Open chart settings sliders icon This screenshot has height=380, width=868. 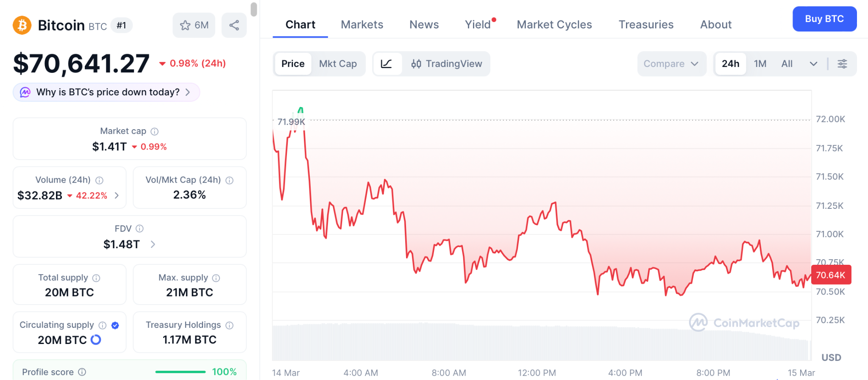click(x=842, y=64)
